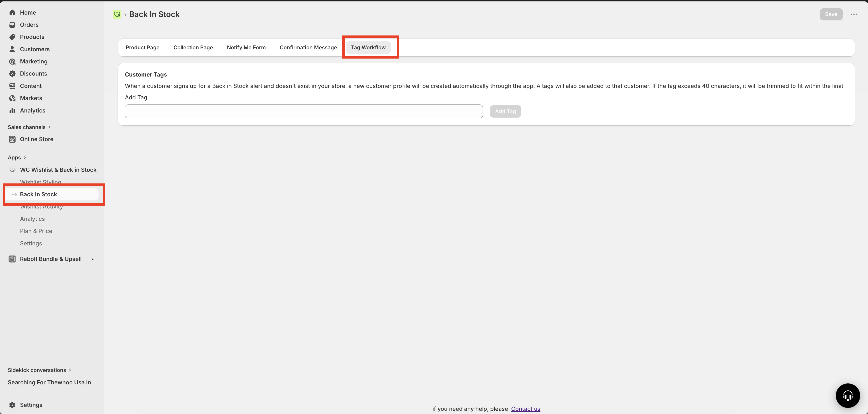Click the Markets globe icon
Screen dimensions: 868x414
pos(12,98)
